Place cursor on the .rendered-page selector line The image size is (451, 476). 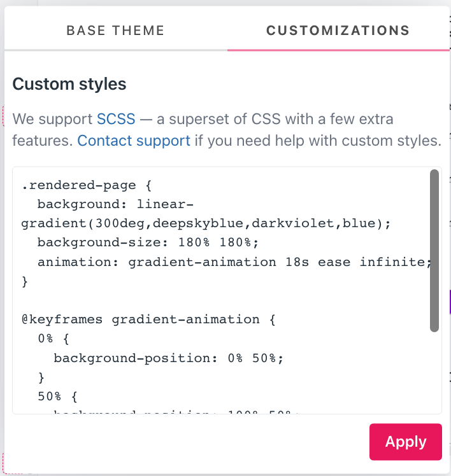click(x=78, y=186)
